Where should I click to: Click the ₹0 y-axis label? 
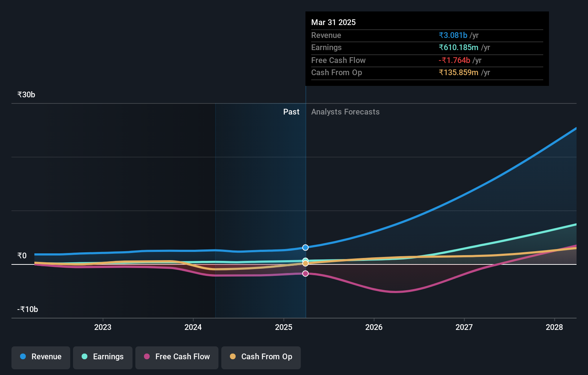tap(22, 256)
